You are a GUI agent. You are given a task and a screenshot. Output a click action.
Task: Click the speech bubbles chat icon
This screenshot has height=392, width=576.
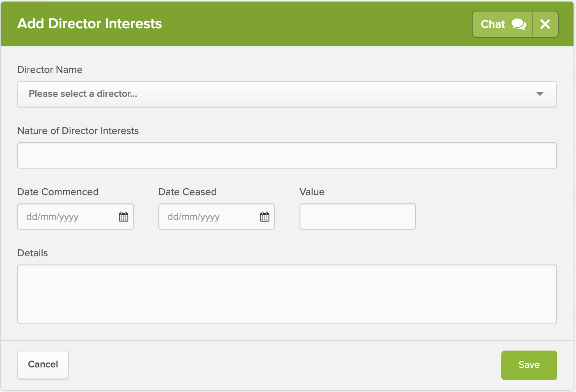[519, 24]
